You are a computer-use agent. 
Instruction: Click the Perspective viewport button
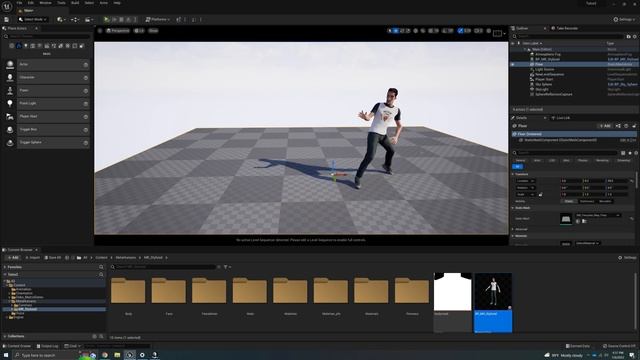(118, 31)
